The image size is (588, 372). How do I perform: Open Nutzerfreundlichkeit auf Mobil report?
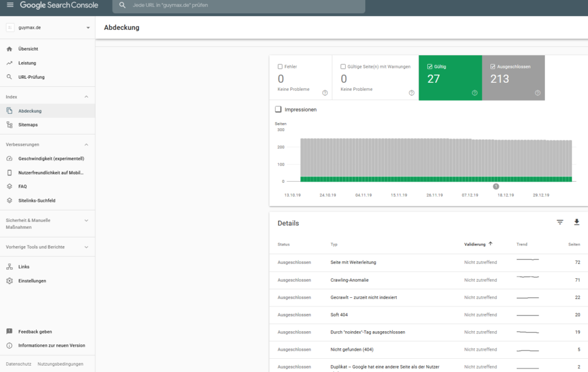coord(47,172)
